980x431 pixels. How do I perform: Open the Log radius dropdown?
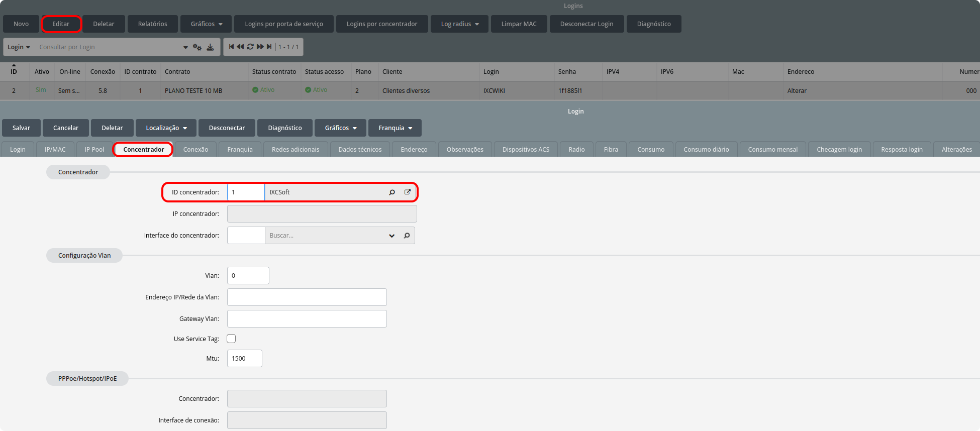pyautogui.click(x=459, y=24)
